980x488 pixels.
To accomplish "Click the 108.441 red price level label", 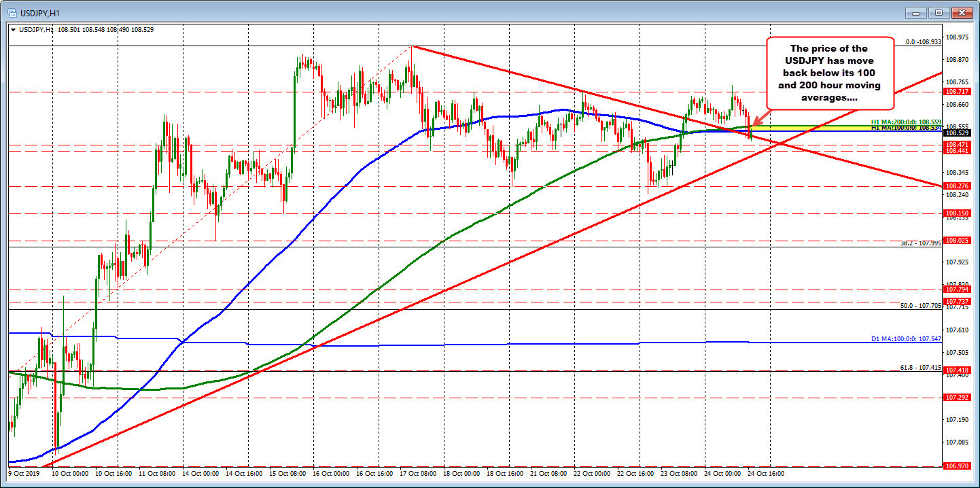I will coord(957,152).
